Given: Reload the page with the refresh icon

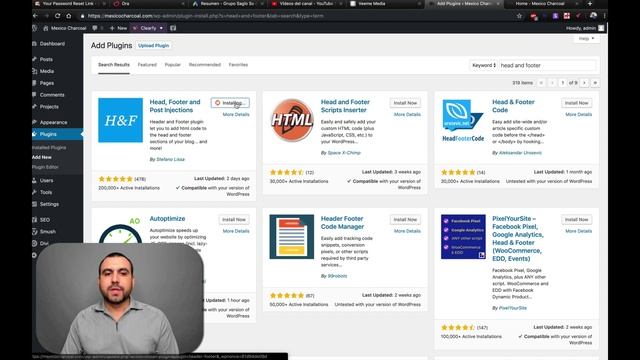Looking at the screenshot, I should 58,16.
